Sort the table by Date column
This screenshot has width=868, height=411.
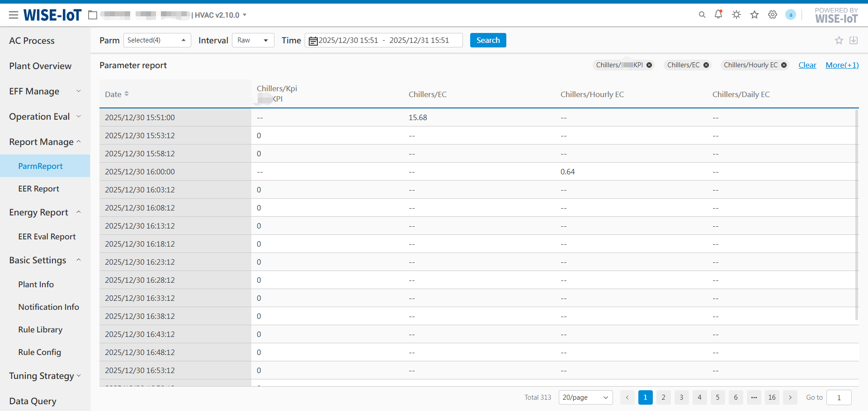tap(127, 94)
